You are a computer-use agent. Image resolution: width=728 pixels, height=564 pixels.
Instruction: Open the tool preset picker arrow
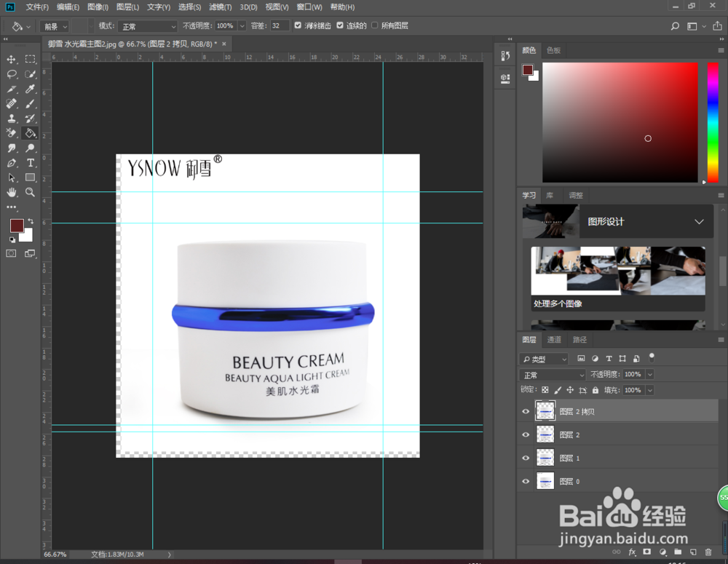(x=28, y=27)
